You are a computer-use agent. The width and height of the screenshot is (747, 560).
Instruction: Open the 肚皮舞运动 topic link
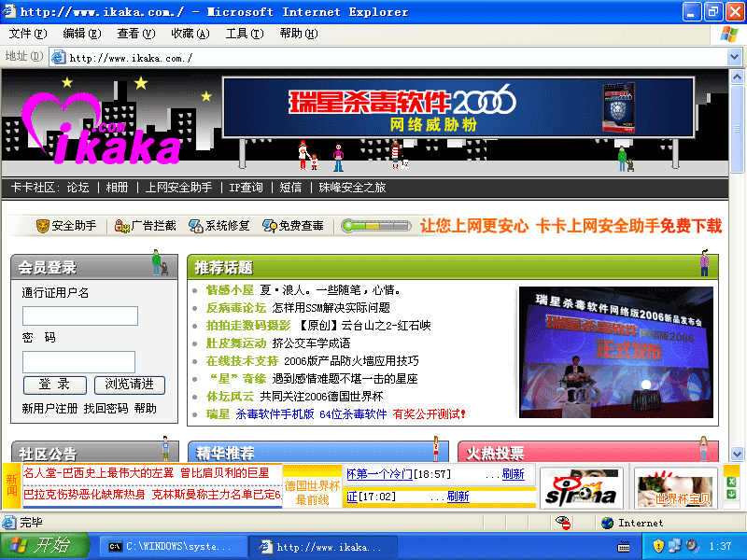(x=236, y=343)
